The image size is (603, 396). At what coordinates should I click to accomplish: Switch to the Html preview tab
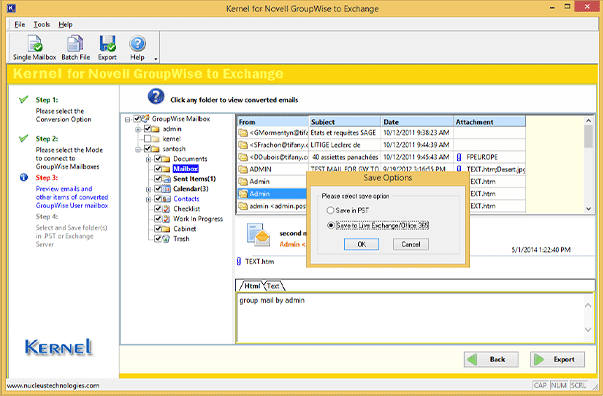pos(251,286)
